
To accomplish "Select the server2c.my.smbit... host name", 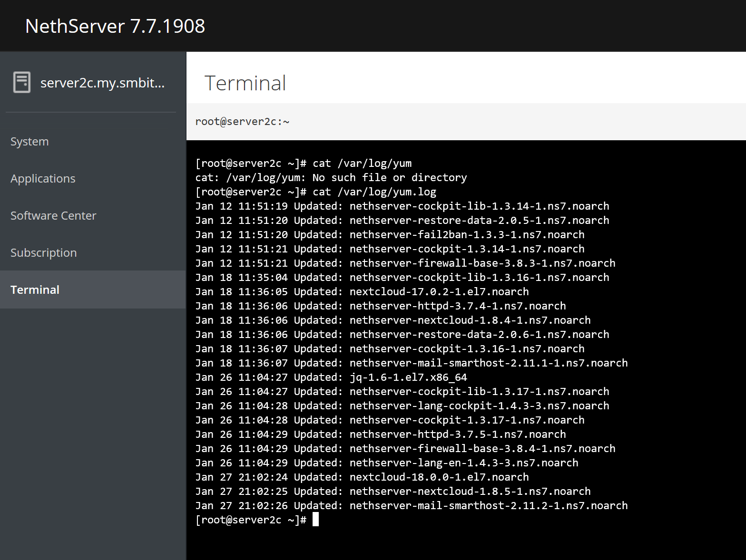I will [x=102, y=83].
